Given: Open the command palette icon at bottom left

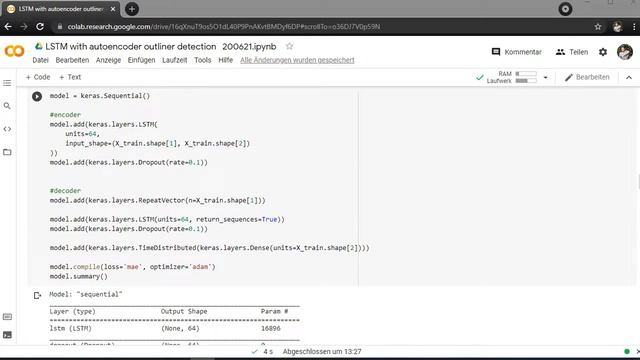Looking at the screenshot, I should coord(7,317).
